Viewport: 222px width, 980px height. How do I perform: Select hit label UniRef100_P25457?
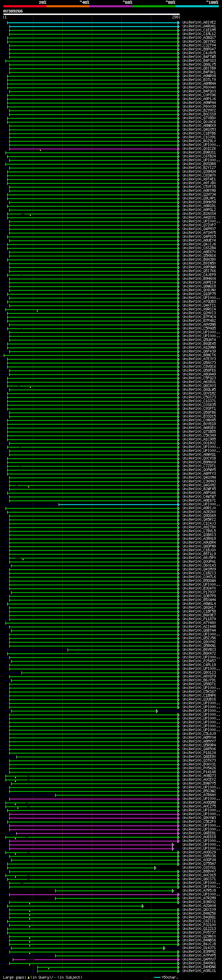coord(199,661)
